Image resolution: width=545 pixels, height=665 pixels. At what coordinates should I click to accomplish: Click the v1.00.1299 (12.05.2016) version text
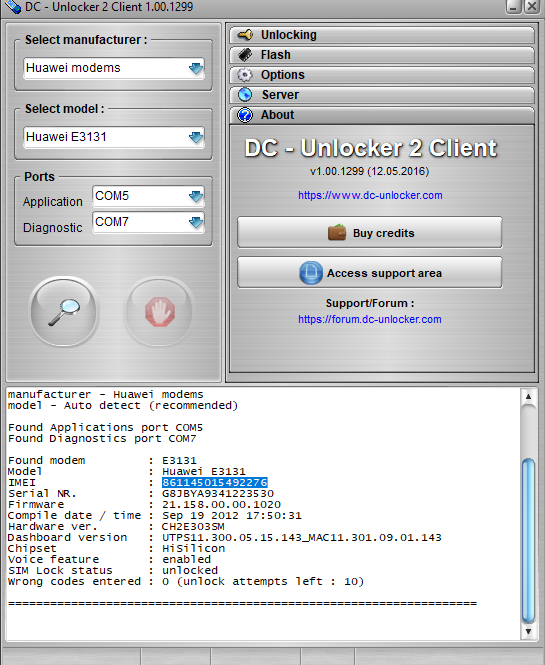pos(370,171)
